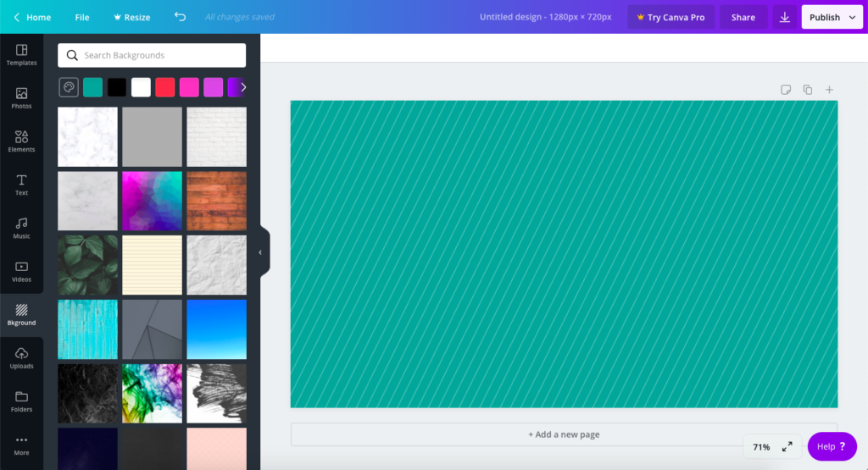Select the black brush strokes background
The height and width of the screenshot is (470, 868).
pyautogui.click(x=216, y=394)
